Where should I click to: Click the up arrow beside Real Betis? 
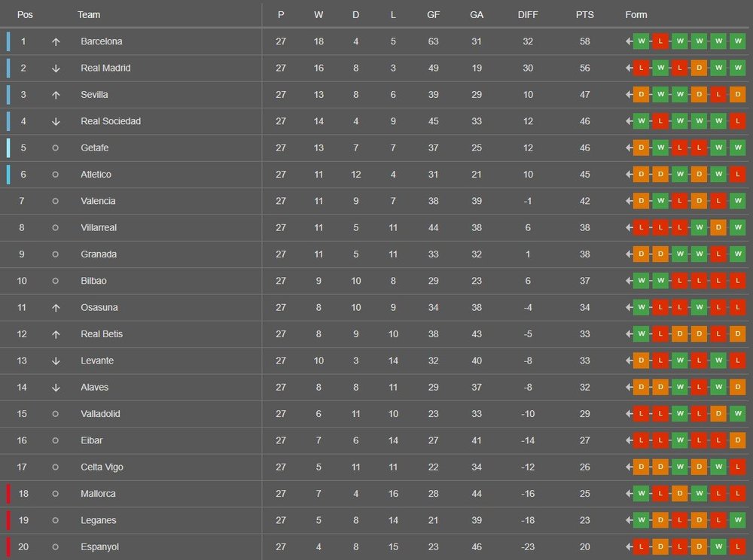pyautogui.click(x=56, y=334)
